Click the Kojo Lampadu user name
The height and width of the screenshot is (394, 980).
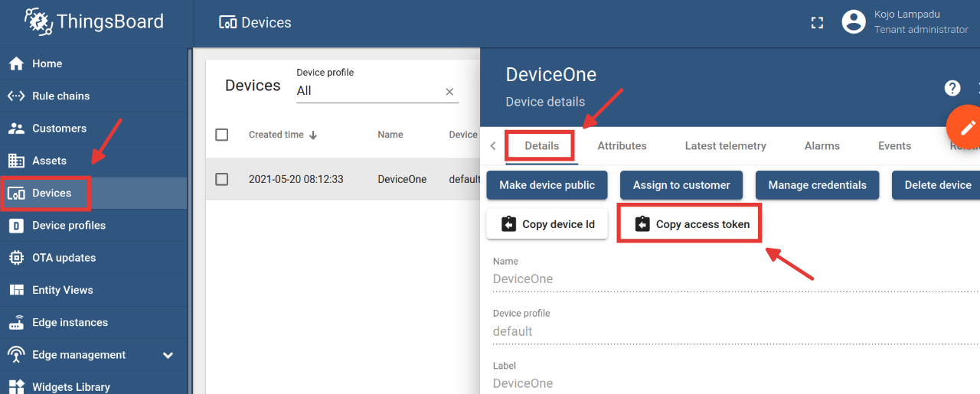pos(906,15)
